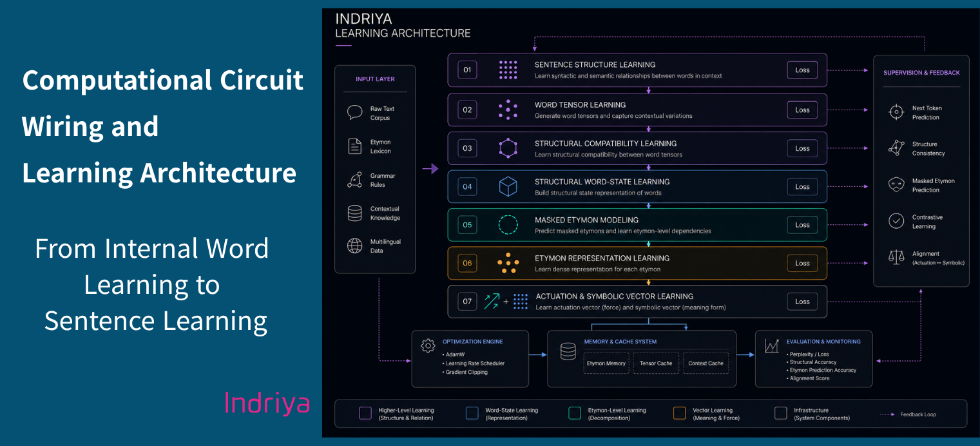Select the scattered dots icon for Word Tensor Learning
The height and width of the screenshot is (446, 980).
tap(508, 110)
